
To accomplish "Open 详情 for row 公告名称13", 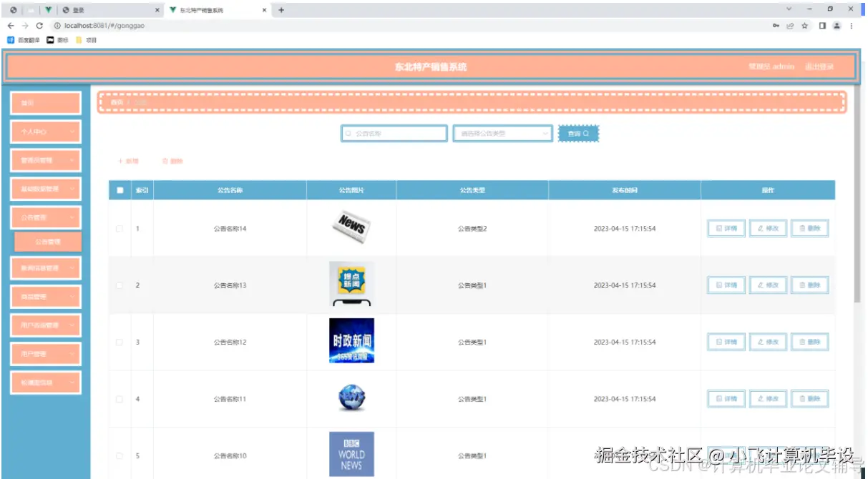I will [x=726, y=285].
